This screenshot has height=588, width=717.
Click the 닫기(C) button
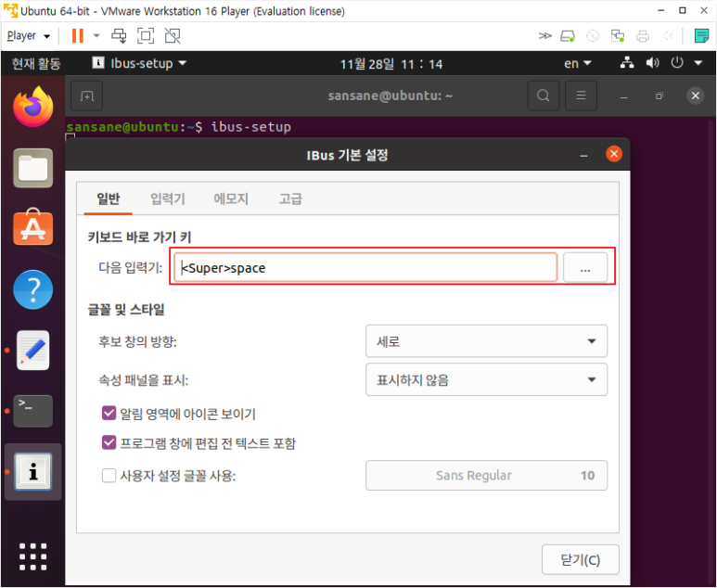coord(581,559)
